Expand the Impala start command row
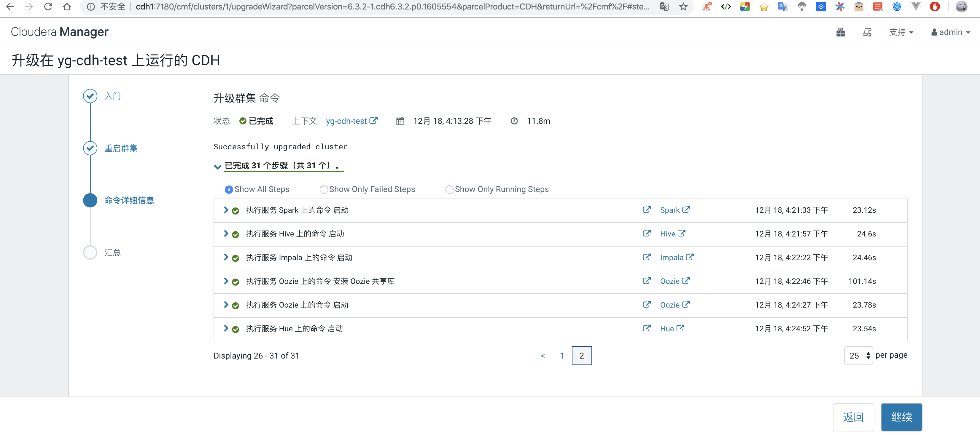Screen dimensions: 980x435 (x=226, y=257)
